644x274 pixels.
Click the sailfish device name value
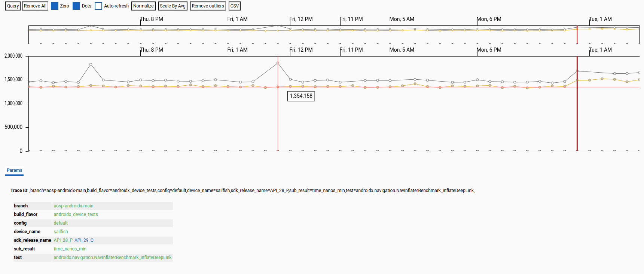click(61, 232)
